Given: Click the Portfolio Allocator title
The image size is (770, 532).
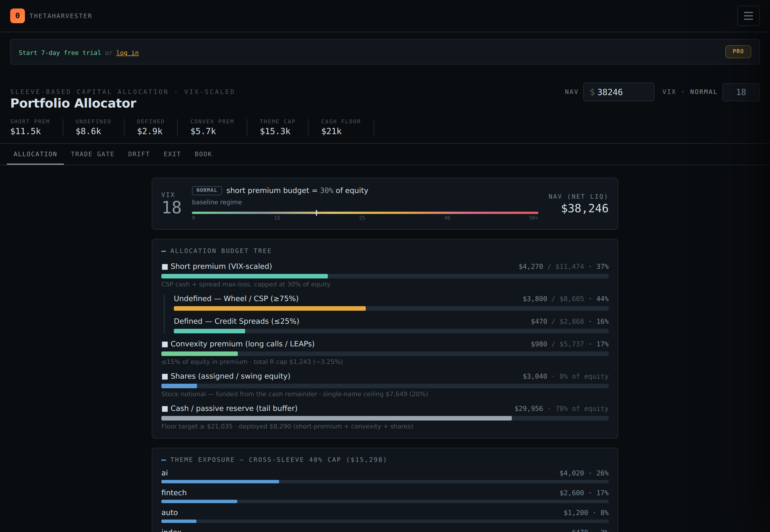Looking at the screenshot, I should point(73,103).
